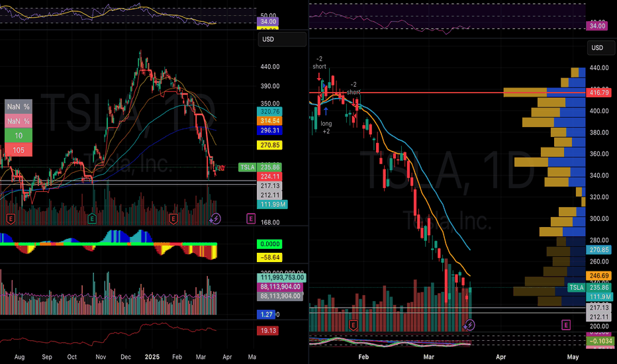This screenshot has width=617, height=364.
Task: Click the green TSLA symbol label on left chart
Action: (x=247, y=167)
